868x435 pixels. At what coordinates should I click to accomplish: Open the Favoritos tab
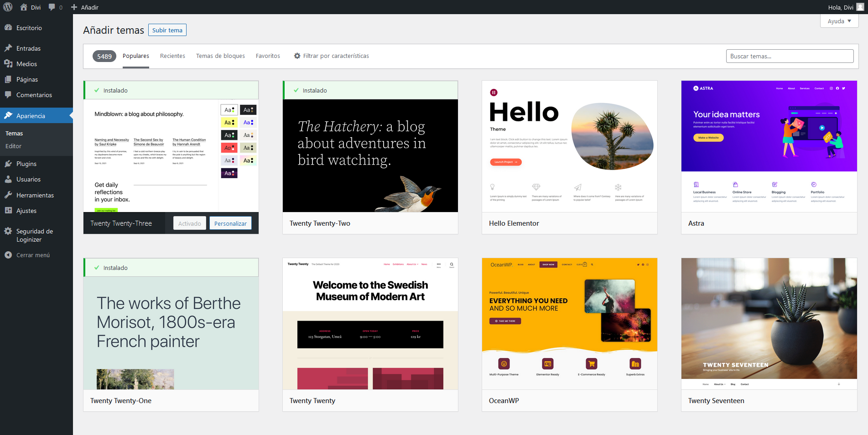(x=268, y=56)
